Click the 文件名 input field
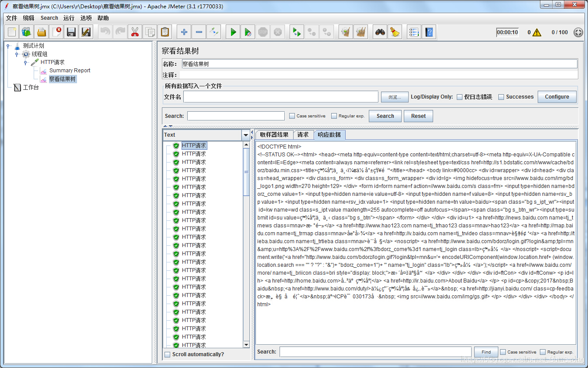This screenshot has height=368, width=588. click(x=281, y=97)
